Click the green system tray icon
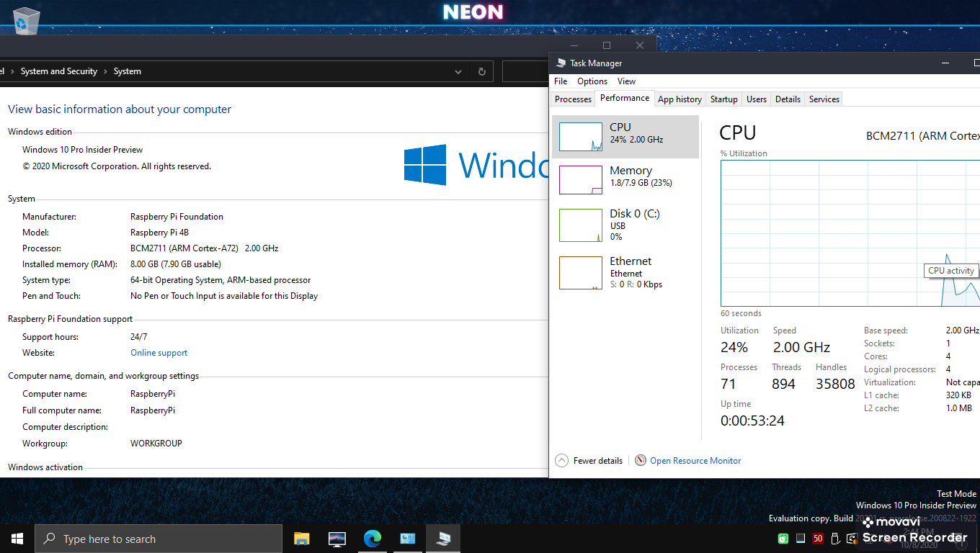Screen dimensions: 980x553 coord(783,539)
